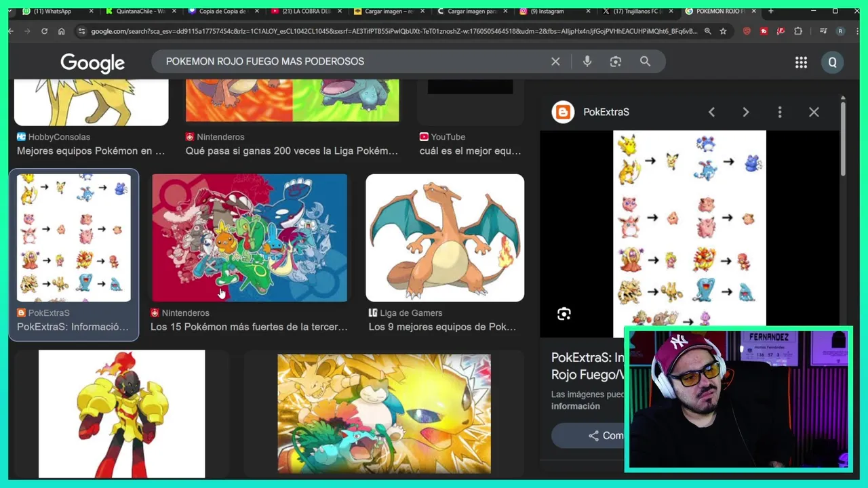Close the WhatsApp tab

[x=91, y=12]
